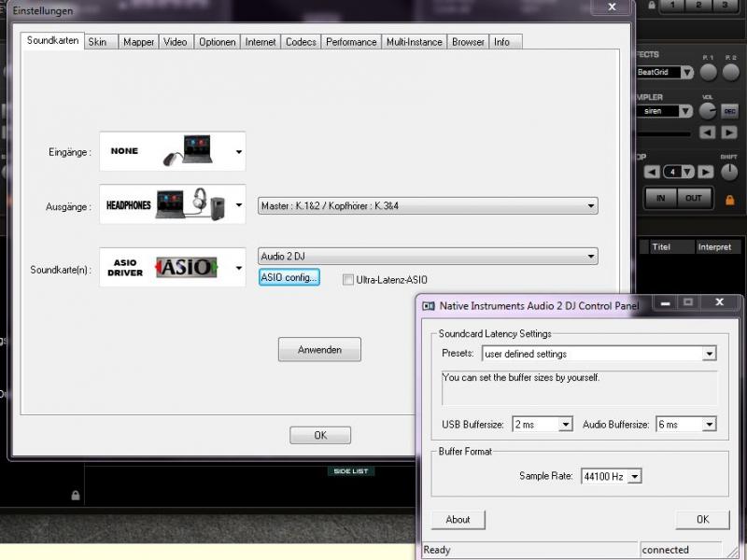Click OK in Audio 2 DJ Control Panel

(703, 520)
